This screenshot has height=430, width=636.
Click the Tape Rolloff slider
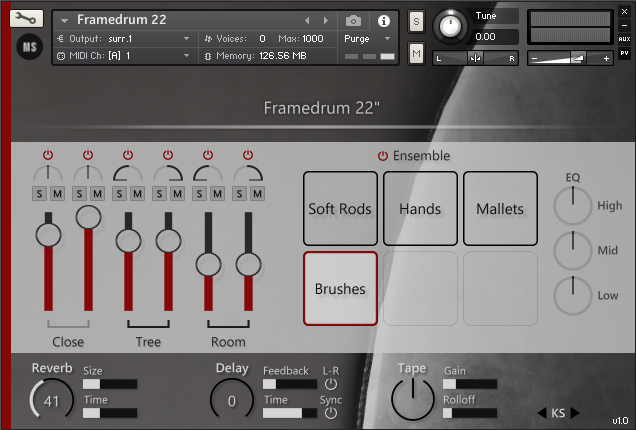[x=470, y=413]
